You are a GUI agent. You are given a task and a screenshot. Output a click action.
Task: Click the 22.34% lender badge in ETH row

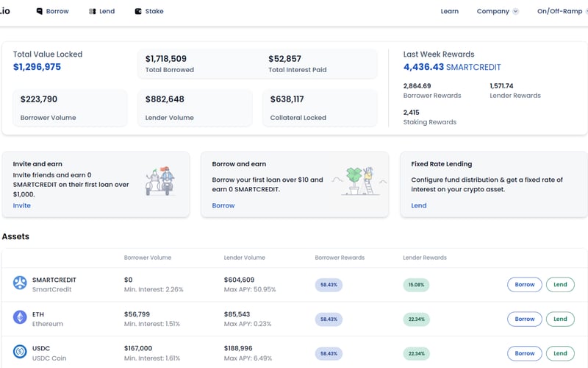click(x=416, y=319)
